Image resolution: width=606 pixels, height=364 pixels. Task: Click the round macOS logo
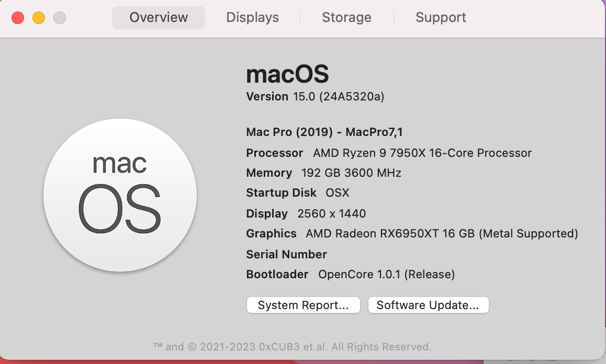click(120, 195)
